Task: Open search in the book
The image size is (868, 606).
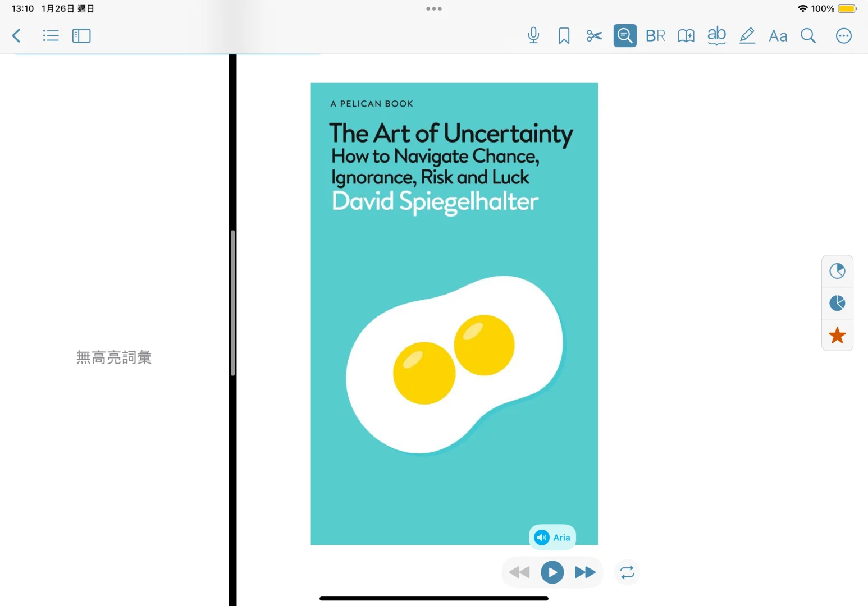Action: pyautogui.click(x=808, y=36)
